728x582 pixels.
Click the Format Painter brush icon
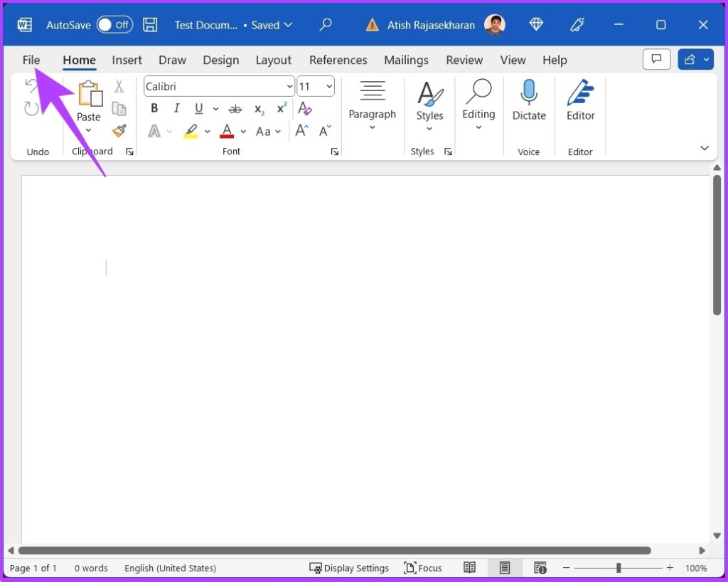tap(119, 131)
